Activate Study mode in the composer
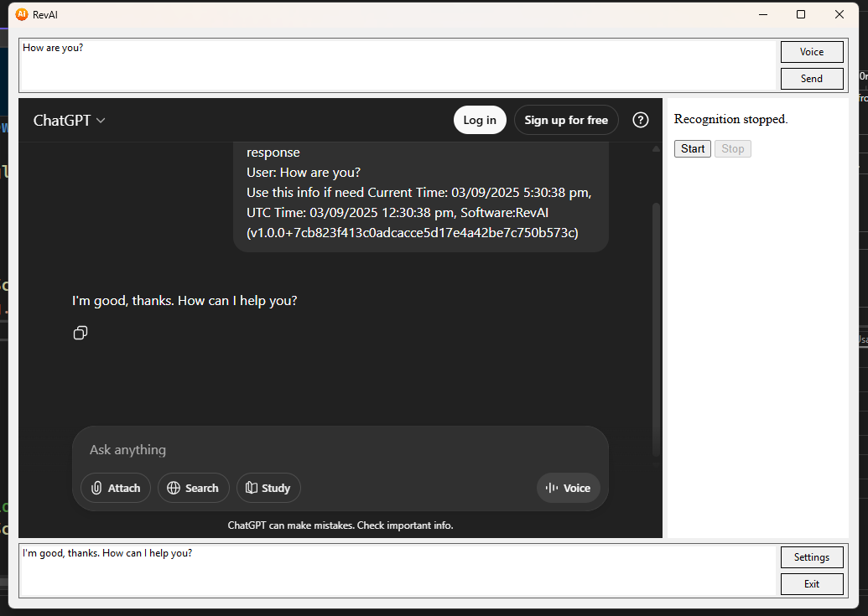868x616 pixels. point(268,488)
